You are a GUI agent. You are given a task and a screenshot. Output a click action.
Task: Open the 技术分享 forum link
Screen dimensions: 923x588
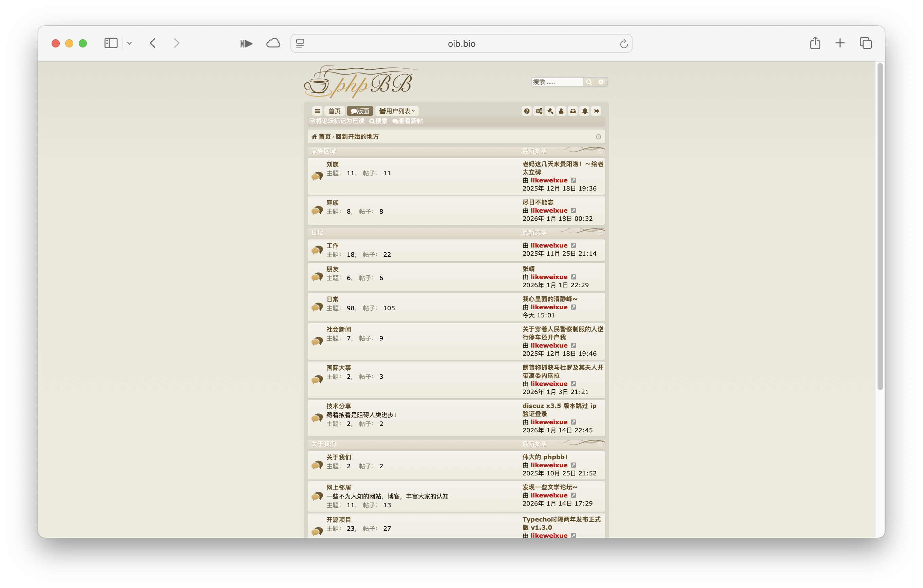pyautogui.click(x=338, y=406)
